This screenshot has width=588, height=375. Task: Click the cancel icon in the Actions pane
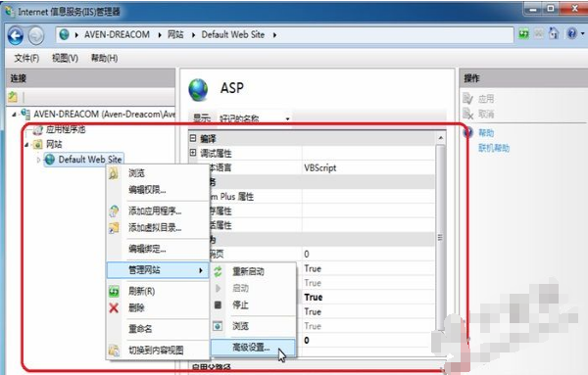[x=468, y=114]
